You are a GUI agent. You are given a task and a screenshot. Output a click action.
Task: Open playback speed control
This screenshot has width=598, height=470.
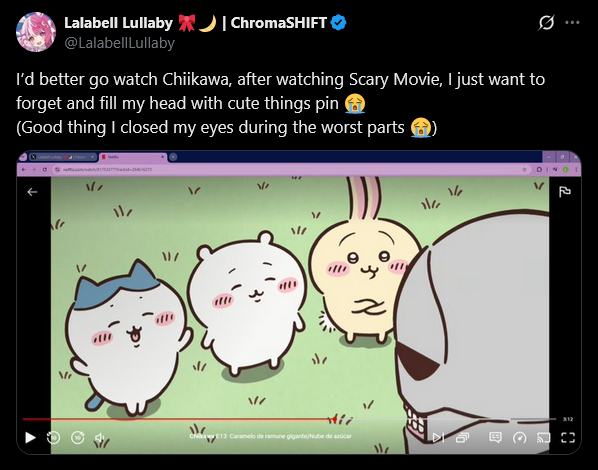click(519, 438)
